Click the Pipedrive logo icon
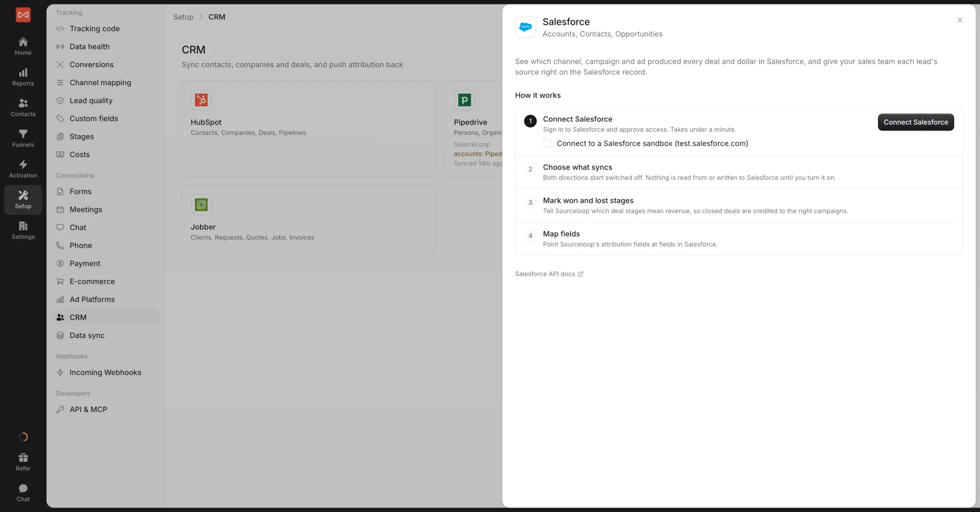980x512 pixels. (464, 100)
